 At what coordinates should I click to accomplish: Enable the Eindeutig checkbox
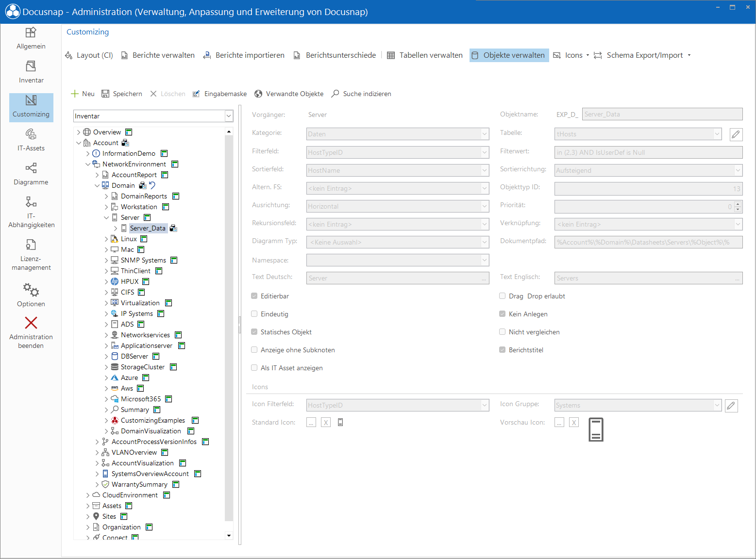tap(254, 314)
